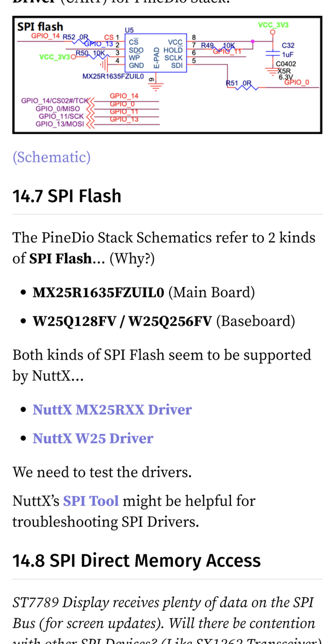Image resolution: width=334 pixels, height=644 pixels.
Task: Open the SPI Tool link
Action: pos(91,501)
